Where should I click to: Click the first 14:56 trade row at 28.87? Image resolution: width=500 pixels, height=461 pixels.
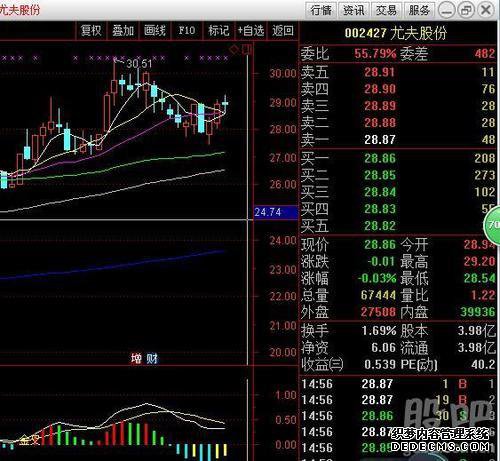click(398, 384)
